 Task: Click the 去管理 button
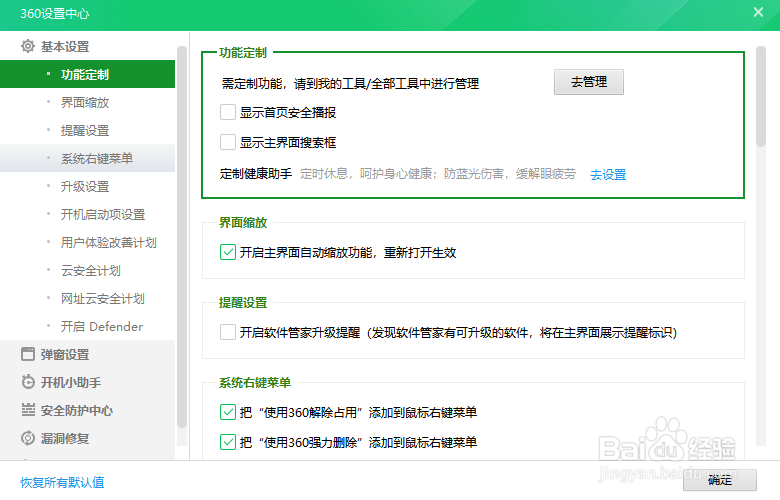click(x=588, y=82)
